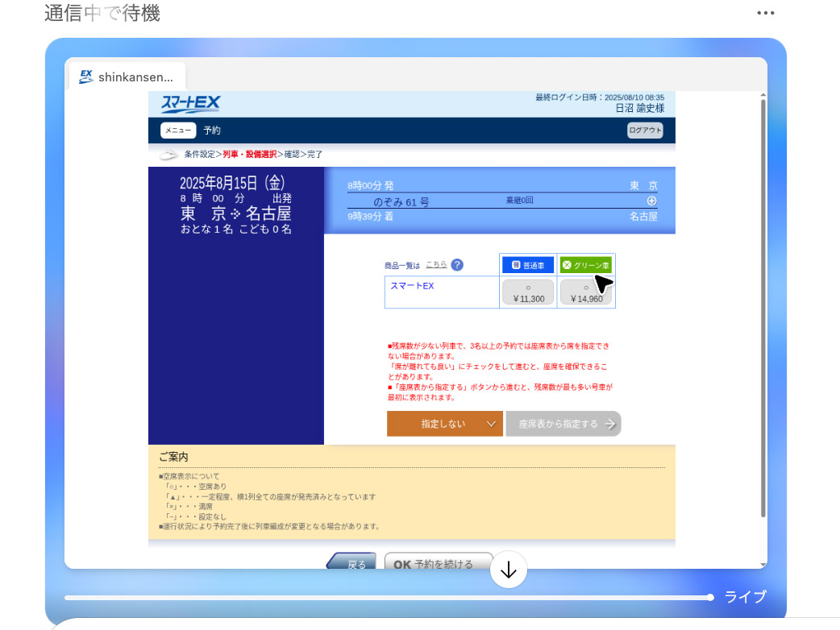Open the three-dot more options menu

pos(765,13)
